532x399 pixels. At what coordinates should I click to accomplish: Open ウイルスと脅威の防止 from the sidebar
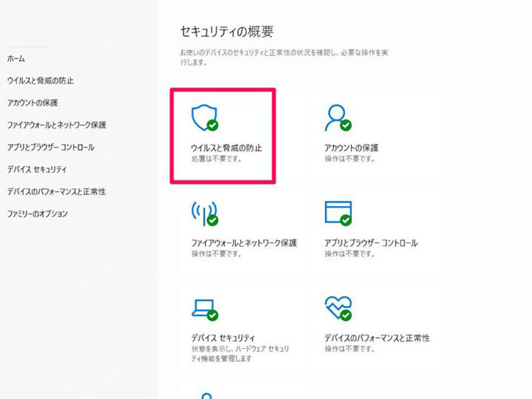40,81
